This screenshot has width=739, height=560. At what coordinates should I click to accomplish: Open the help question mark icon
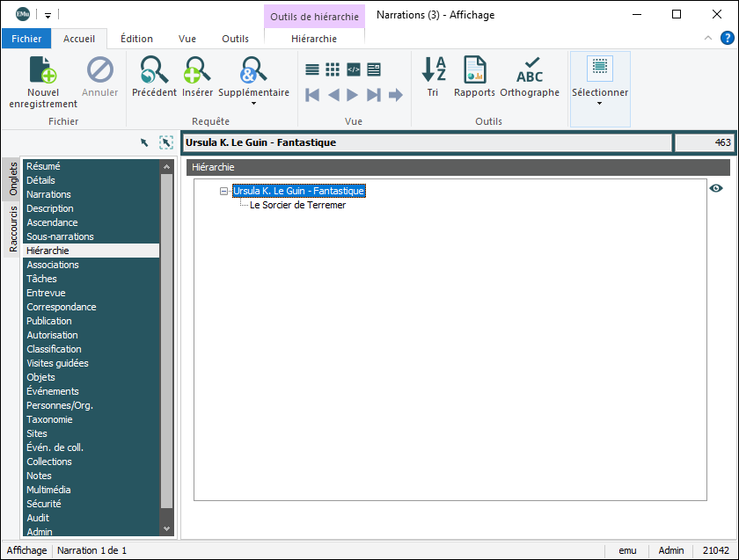point(728,38)
